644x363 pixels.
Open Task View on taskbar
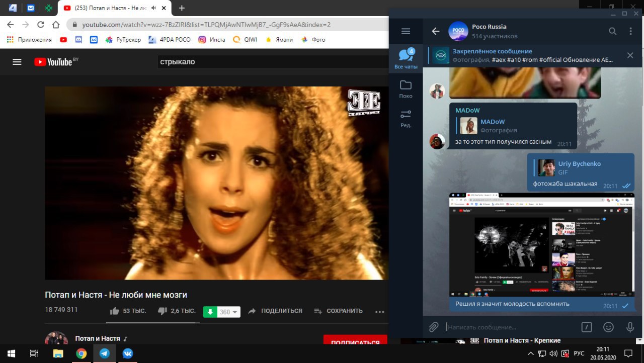pos(34,353)
